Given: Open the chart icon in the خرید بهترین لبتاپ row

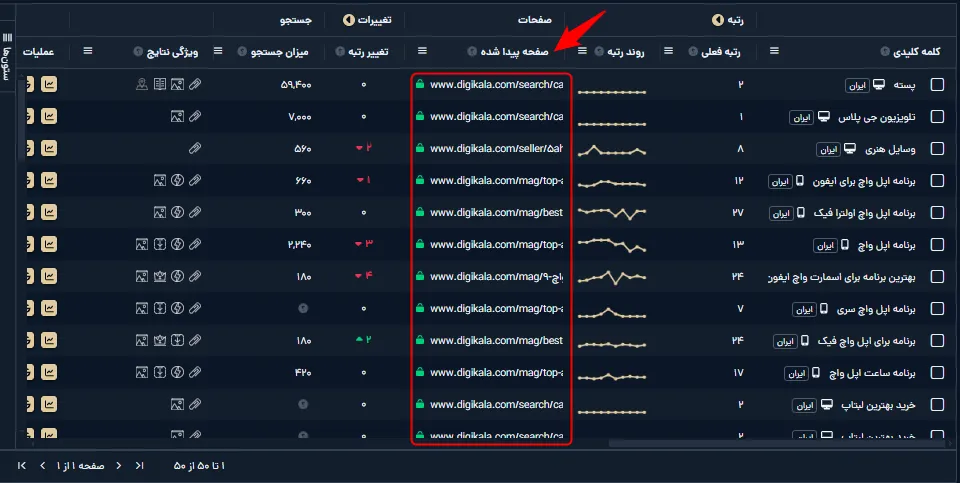Looking at the screenshot, I should (49, 404).
